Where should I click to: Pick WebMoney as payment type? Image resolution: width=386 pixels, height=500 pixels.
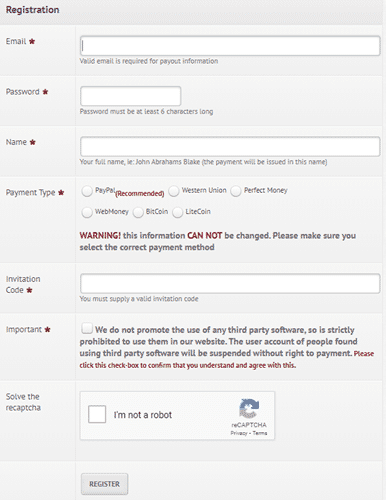coord(87,212)
